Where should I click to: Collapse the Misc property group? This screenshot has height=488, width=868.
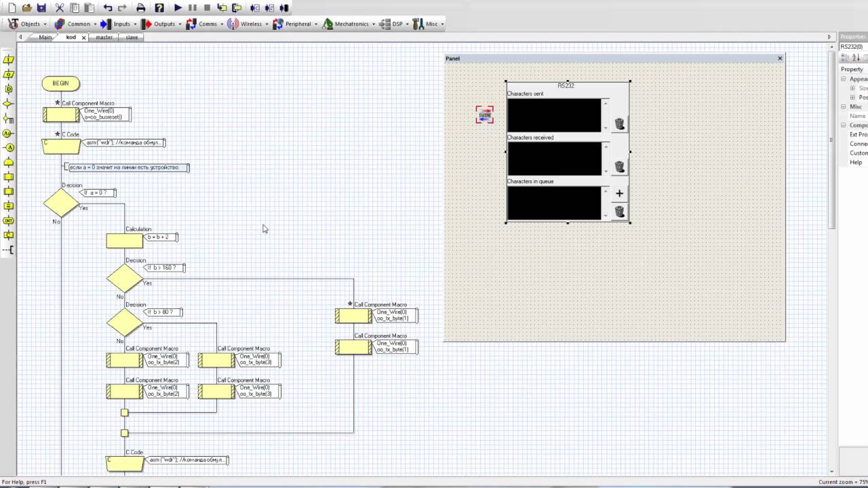point(844,106)
